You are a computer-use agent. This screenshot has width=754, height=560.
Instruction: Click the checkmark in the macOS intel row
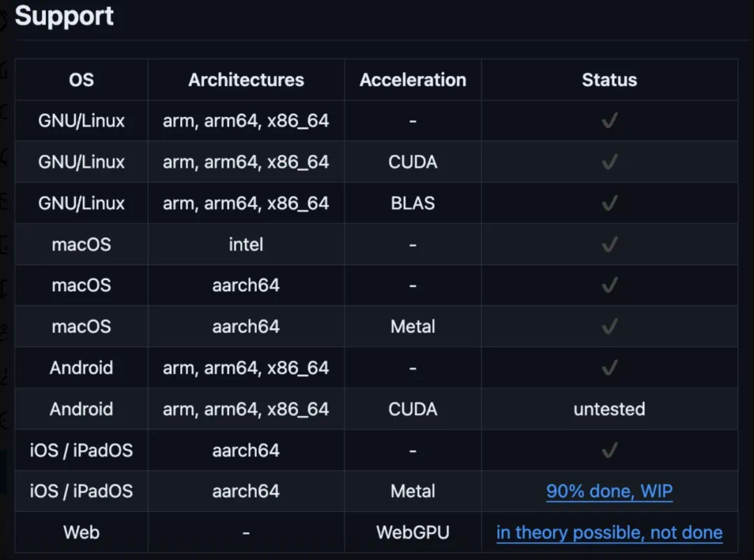(x=609, y=244)
